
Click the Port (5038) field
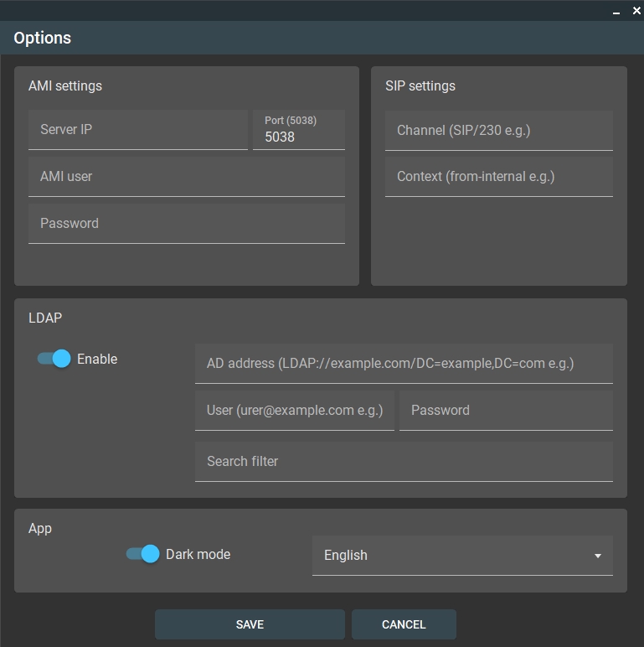pos(298,130)
